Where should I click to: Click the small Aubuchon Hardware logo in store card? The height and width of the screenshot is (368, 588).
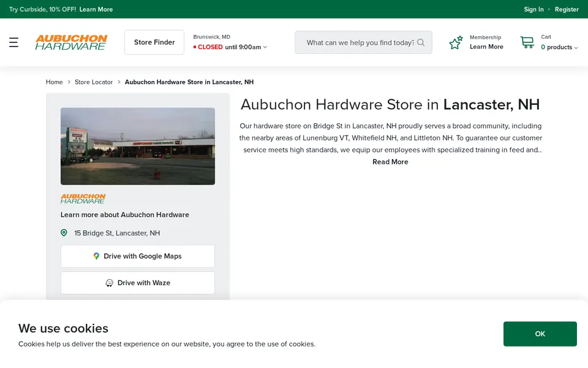pos(83,199)
